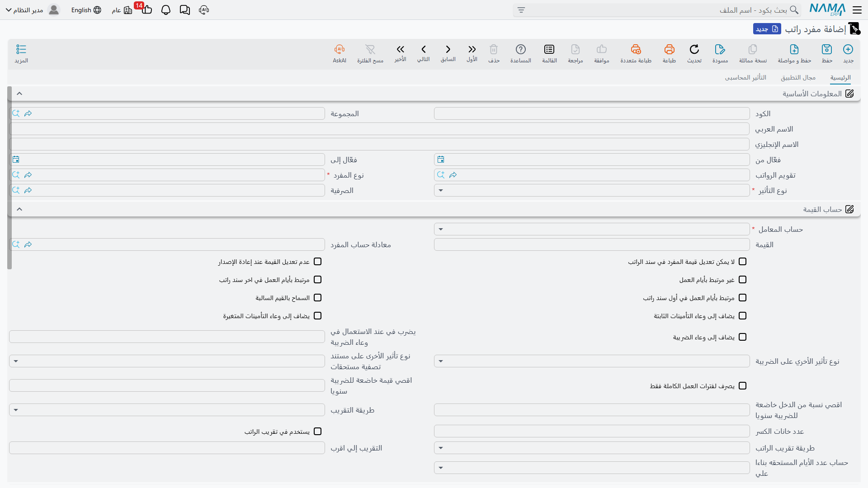Click the thumbs-up icon with 14 badge
The image size is (868, 488).
pyautogui.click(x=146, y=9)
